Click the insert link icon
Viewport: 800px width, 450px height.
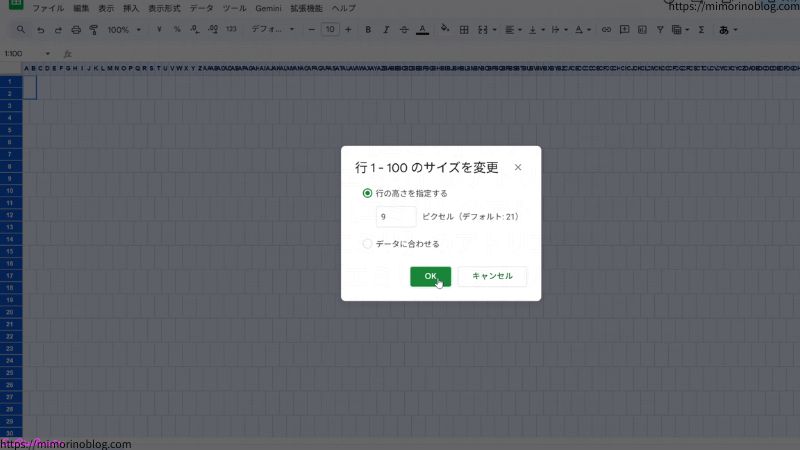[606, 30]
